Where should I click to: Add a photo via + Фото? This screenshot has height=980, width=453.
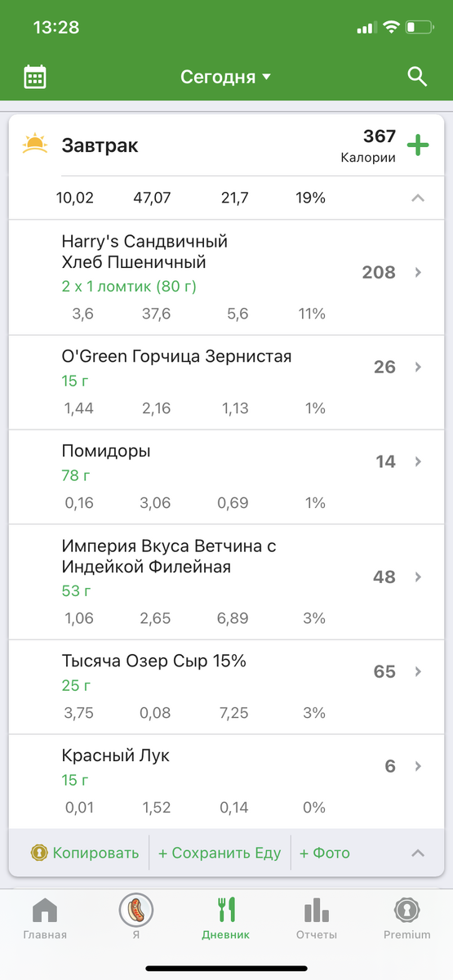(325, 853)
